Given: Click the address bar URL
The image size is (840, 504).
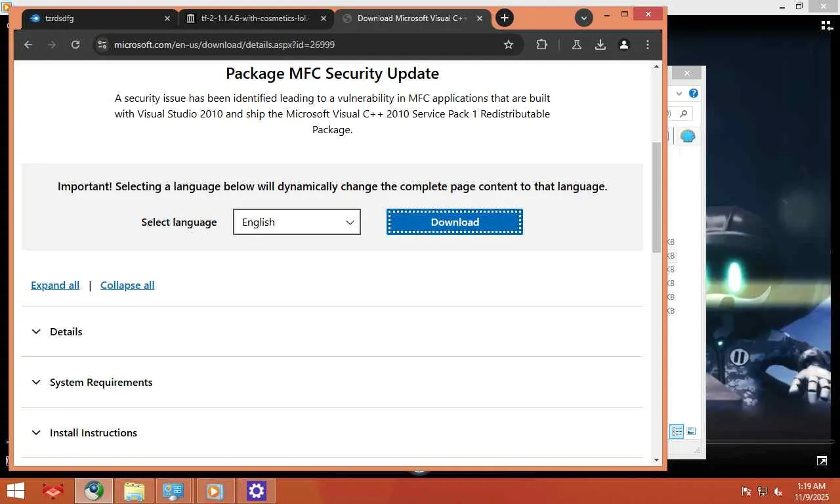Looking at the screenshot, I should [224, 45].
